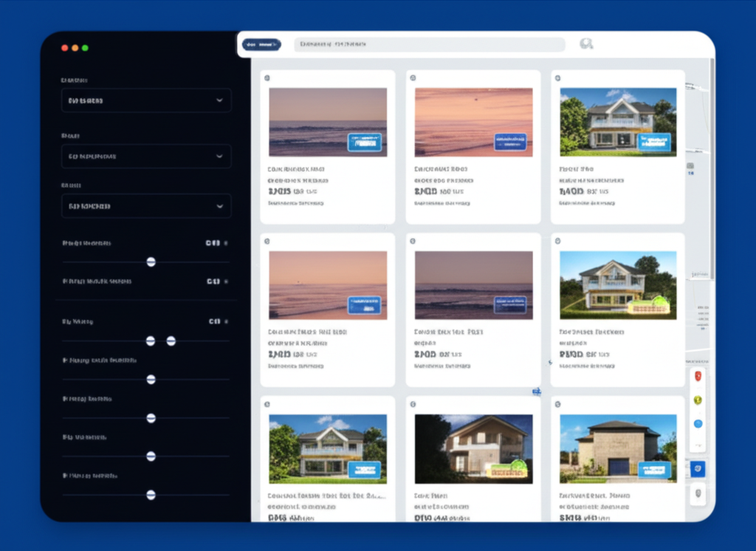The width and height of the screenshot is (756, 551).
Task: Open the middle-left pink ocean sunset thumbnail
Action: pos(328,285)
